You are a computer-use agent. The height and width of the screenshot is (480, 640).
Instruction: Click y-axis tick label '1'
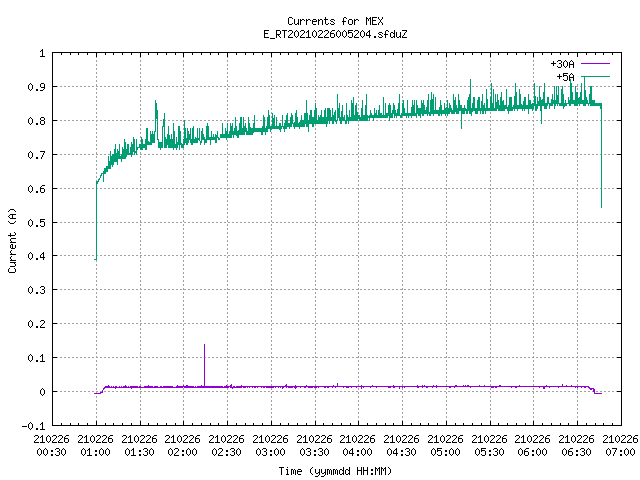(42, 53)
